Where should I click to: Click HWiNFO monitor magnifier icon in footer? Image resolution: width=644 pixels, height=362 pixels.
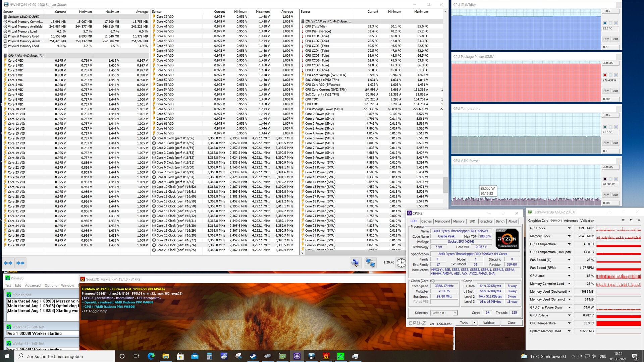coord(355,263)
